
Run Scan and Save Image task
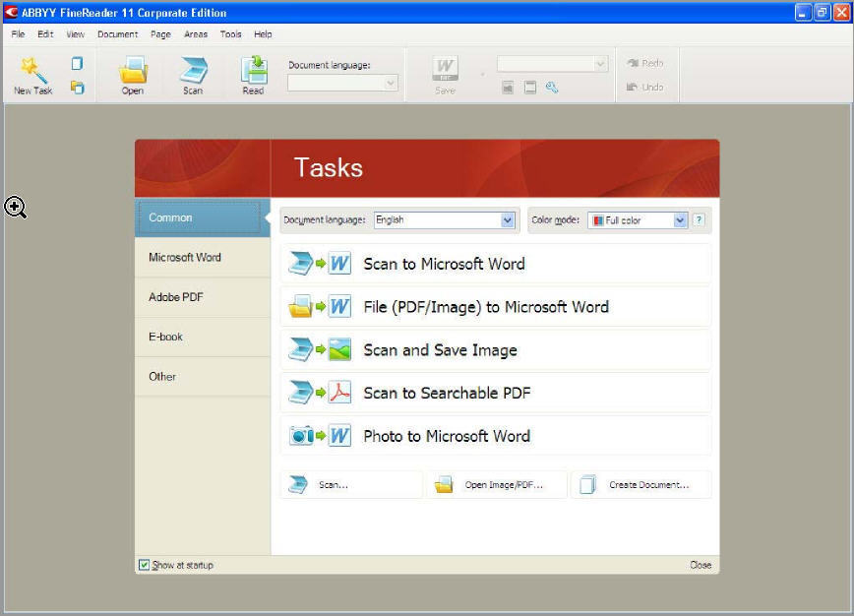(496, 350)
